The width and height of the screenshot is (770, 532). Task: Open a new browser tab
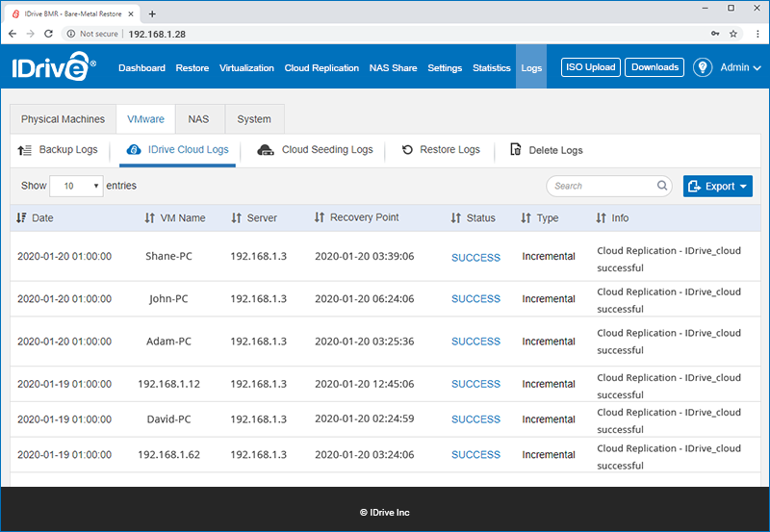(152, 13)
